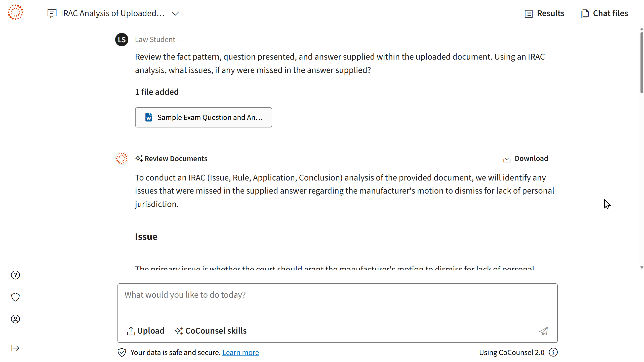Click the send message paper plane icon

(543, 331)
